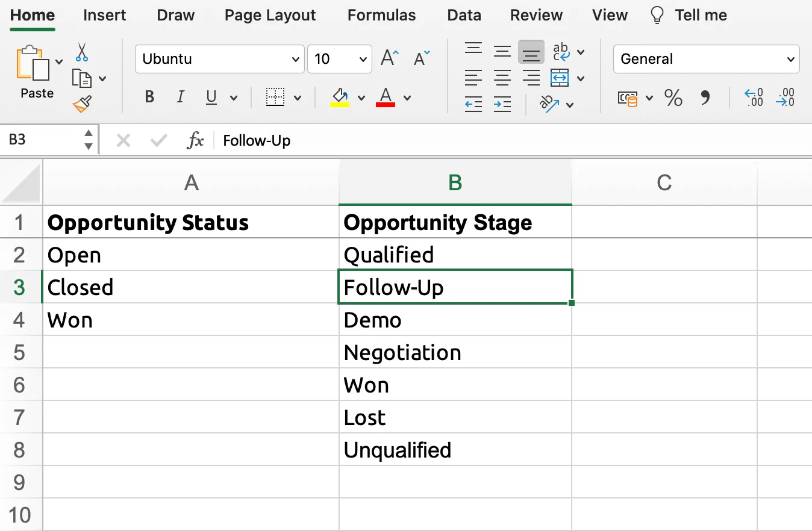Click the Cut (scissors) icon
The height and width of the screenshot is (531, 812).
[82, 52]
